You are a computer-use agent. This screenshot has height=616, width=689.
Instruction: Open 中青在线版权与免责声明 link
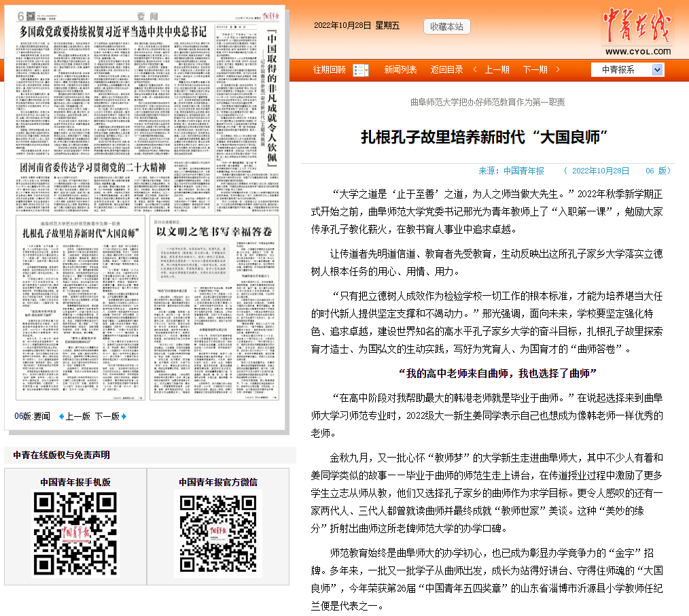(61, 455)
